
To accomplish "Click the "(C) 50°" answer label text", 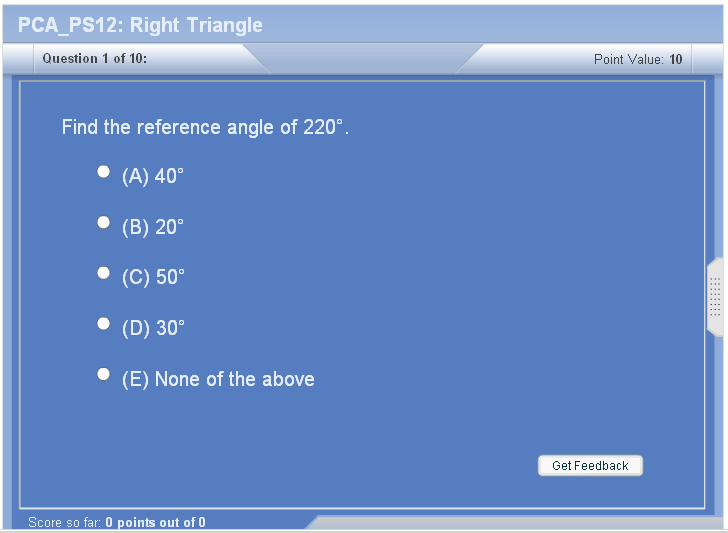I will point(153,278).
